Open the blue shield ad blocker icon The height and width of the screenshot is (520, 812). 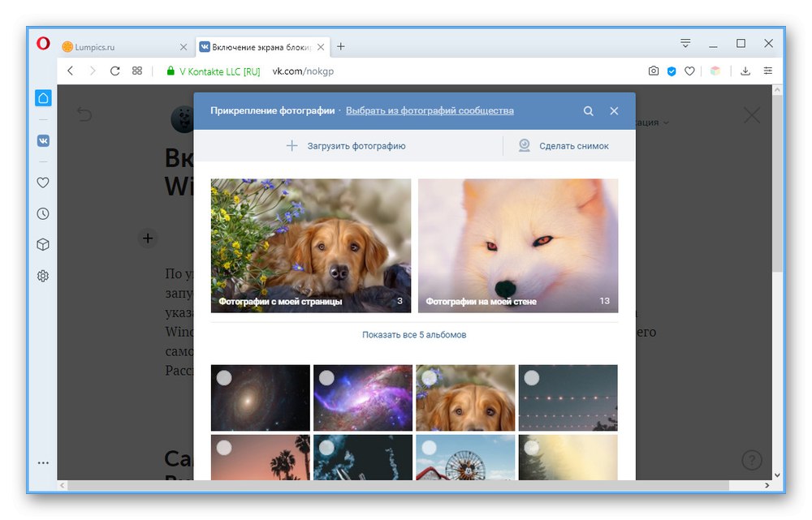point(672,71)
